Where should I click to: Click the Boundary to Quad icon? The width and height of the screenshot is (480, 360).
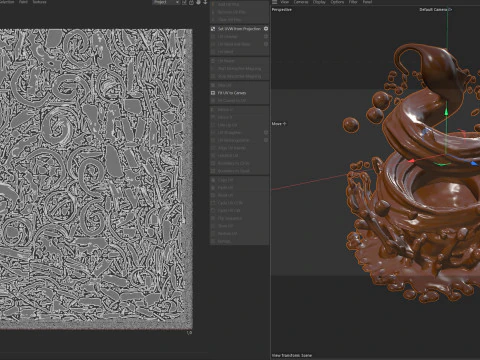click(x=213, y=171)
